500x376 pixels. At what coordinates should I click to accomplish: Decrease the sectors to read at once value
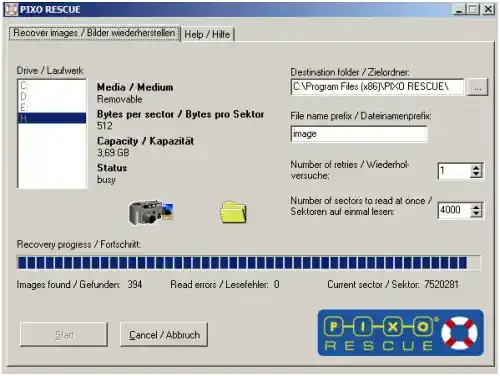[476, 214]
